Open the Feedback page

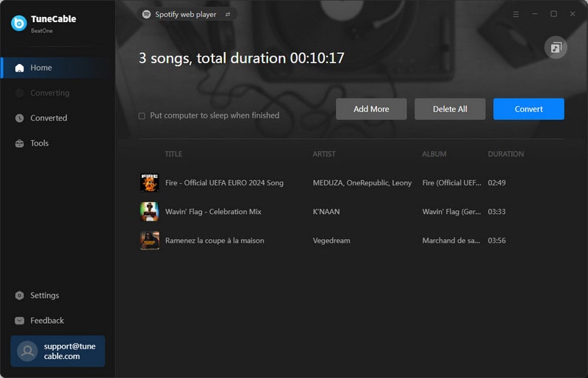tap(58, 321)
